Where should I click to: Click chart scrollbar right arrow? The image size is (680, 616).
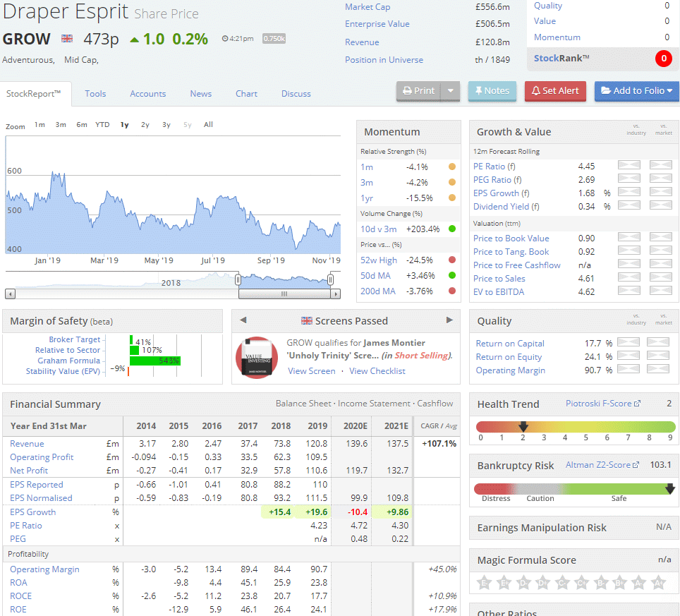pos(335,294)
